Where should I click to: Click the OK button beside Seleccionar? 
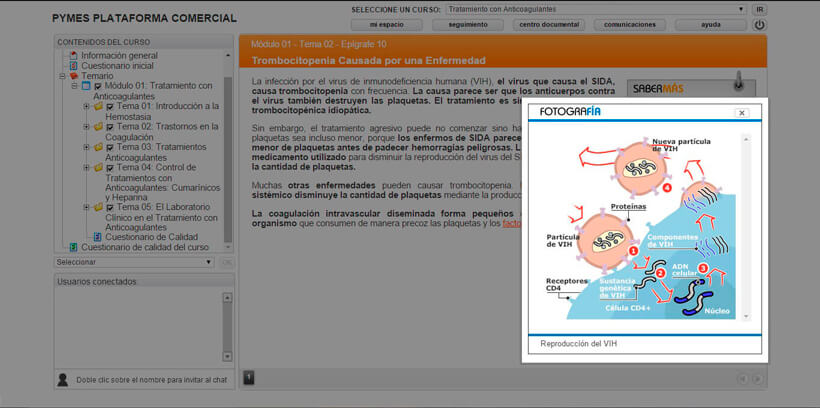(x=227, y=262)
